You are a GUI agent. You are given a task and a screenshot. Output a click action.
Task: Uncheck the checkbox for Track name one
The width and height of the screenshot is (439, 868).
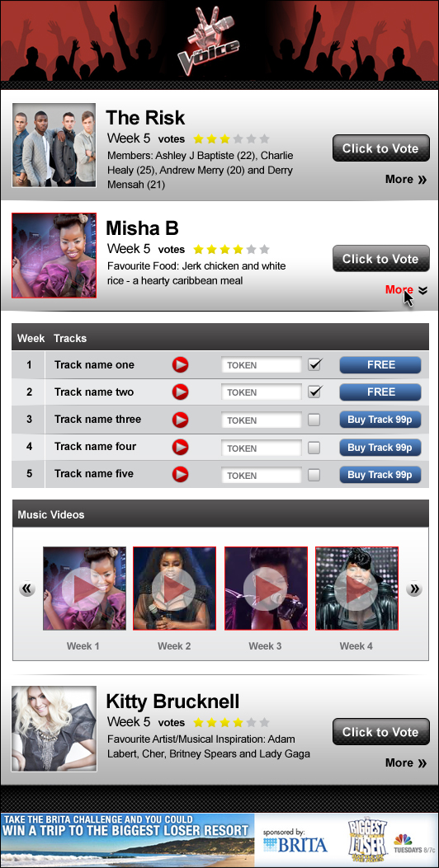(x=314, y=365)
